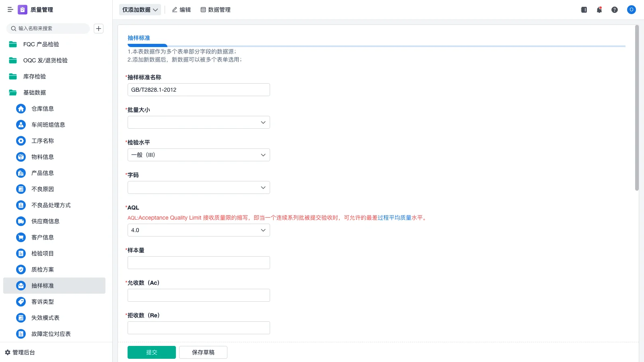Expand the 仅添加数据 dropdown

140,9
